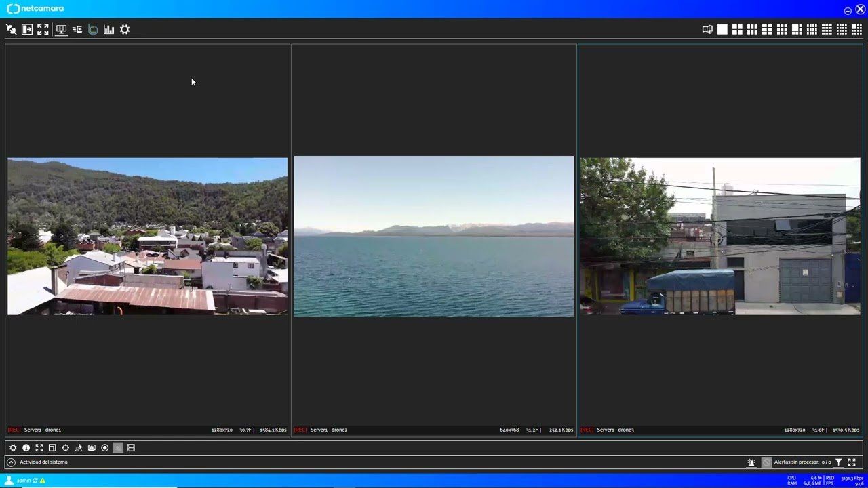Click the motion detection walking-person icon

[x=79, y=448]
